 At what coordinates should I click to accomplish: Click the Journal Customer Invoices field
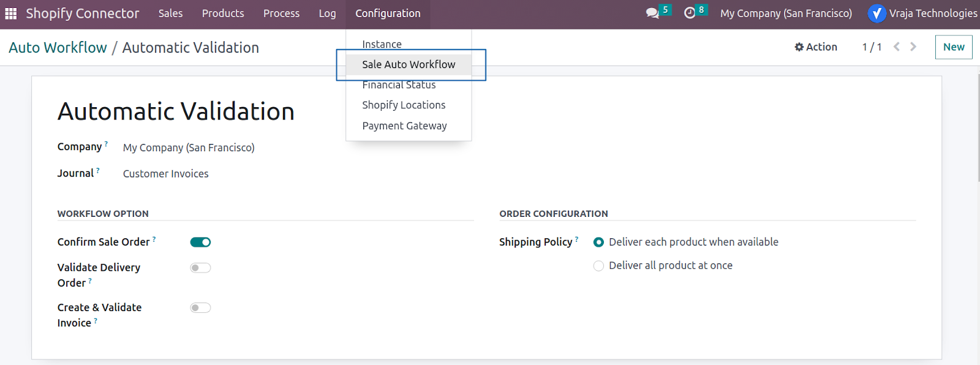(165, 174)
